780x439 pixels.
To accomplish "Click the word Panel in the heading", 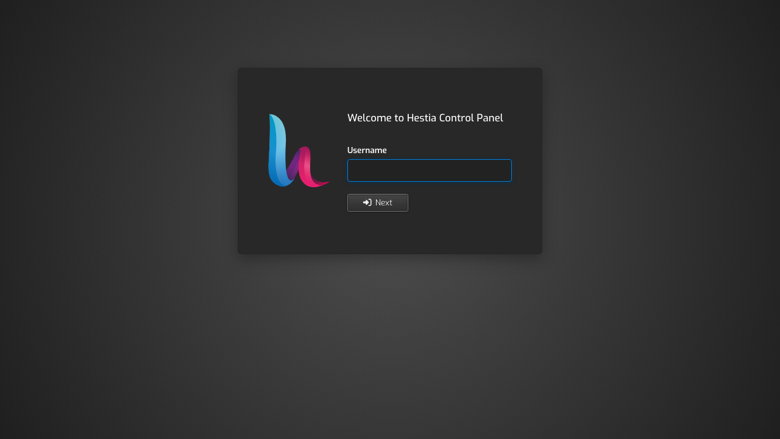I will pyautogui.click(x=489, y=118).
